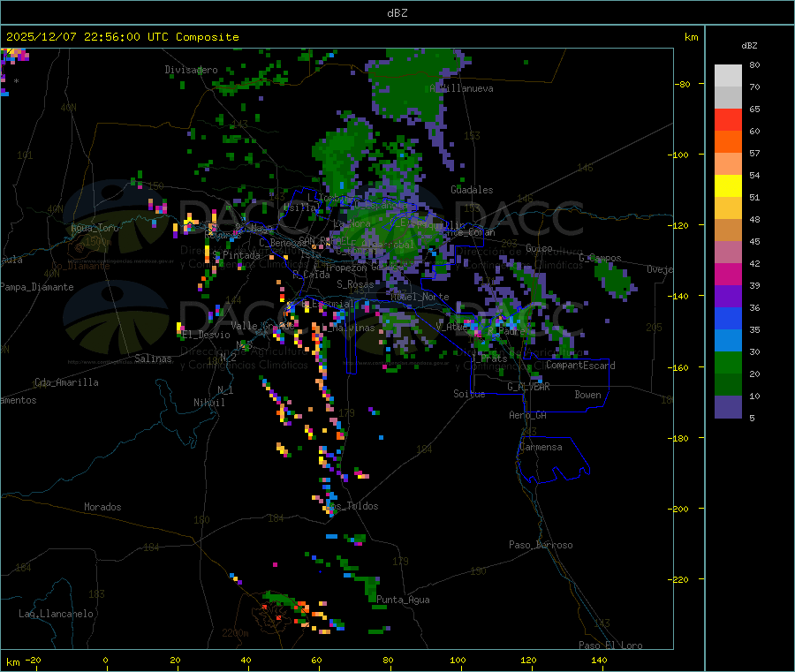This screenshot has height=672, width=795.
Task: Click the 'dBZ' title at top
Action: tap(397, 13)
